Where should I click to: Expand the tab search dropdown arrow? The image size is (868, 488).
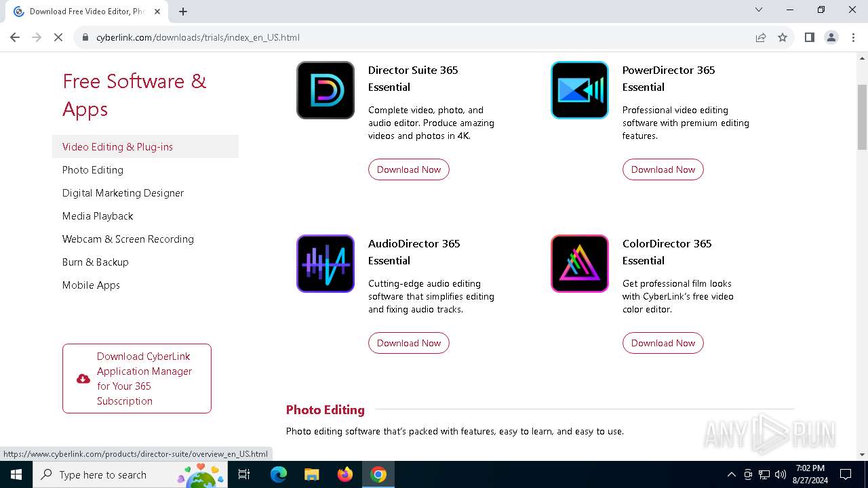coord(759,9)
